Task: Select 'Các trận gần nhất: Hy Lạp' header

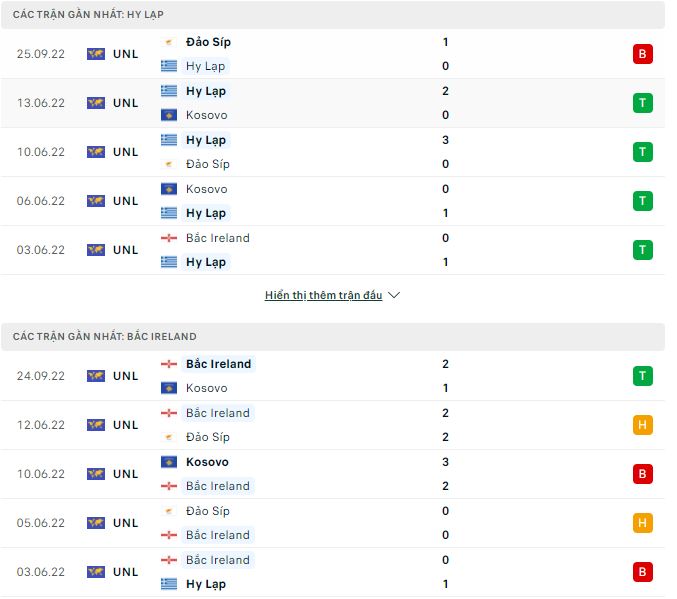Action: click(x=89, y=15)
